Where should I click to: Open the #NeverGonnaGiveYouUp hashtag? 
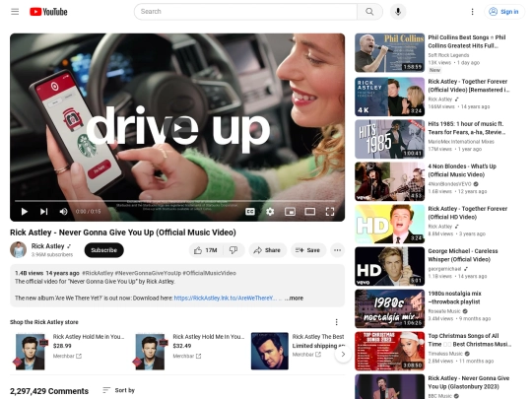[148, 273]
